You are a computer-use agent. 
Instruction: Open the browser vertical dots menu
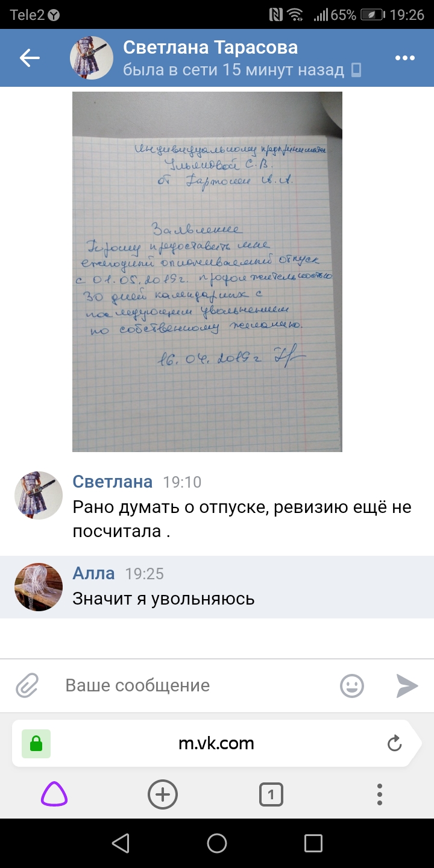point(380,794)
